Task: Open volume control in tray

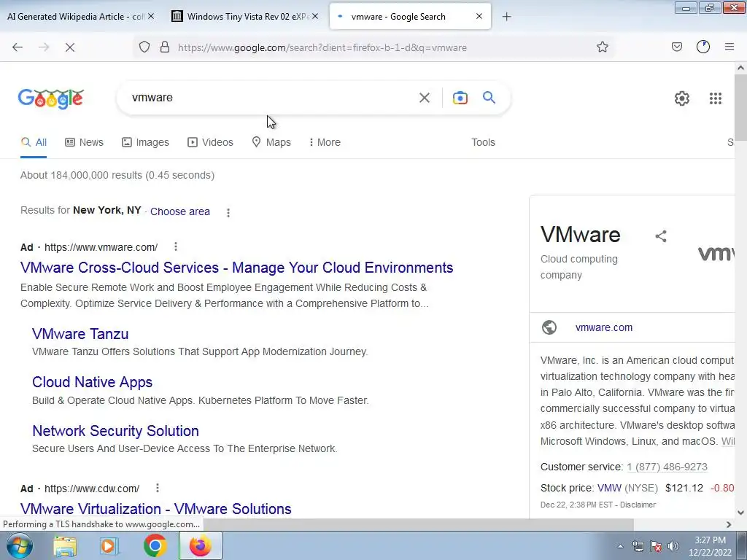Action: [x=673, y=546]
